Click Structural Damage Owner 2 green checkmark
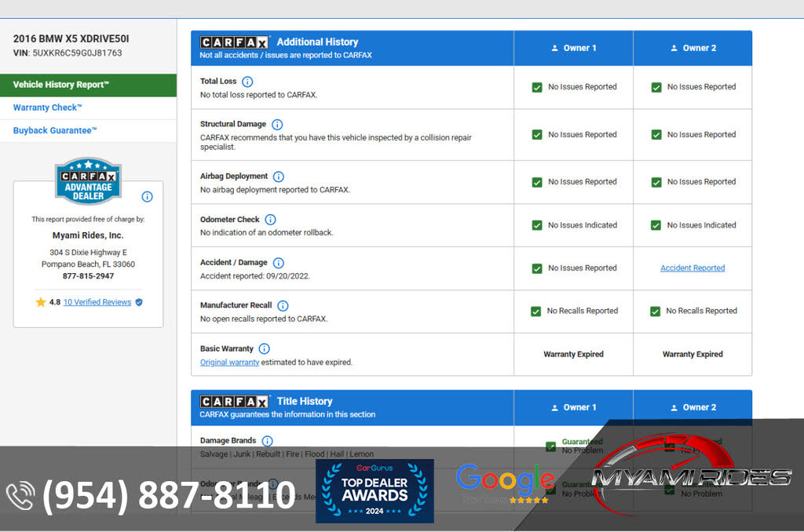 pyautogui.click(x=656, y=135)
